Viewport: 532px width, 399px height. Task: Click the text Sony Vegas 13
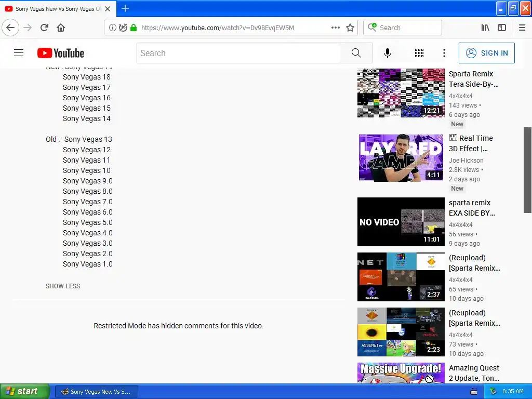coord(88,139)
